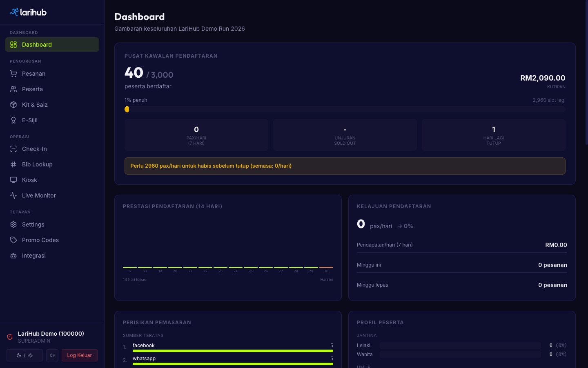Open Peserta via its people icon
Screen dimensions: 588x368
coord(13,89)
